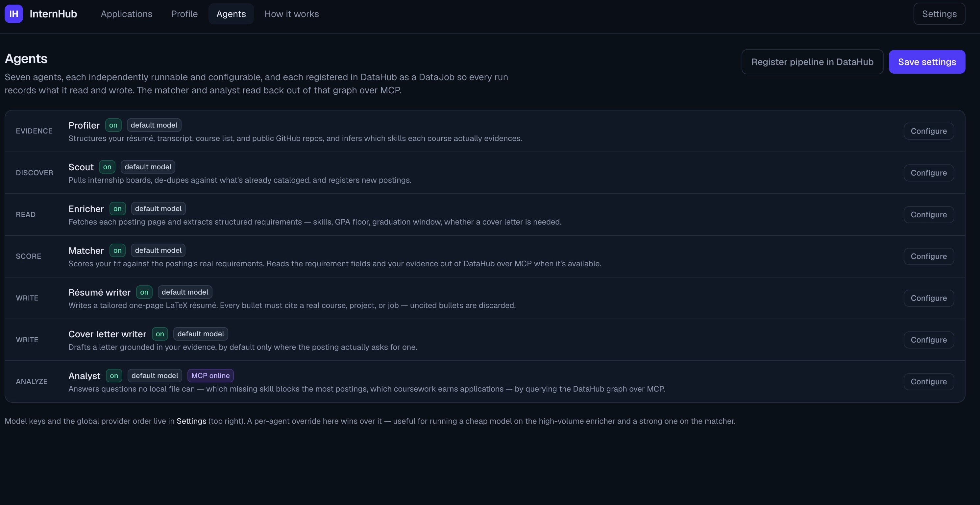Toggle the Profiler agent on badge
Screen dimensions: 980x505
(x=113, y=125)
